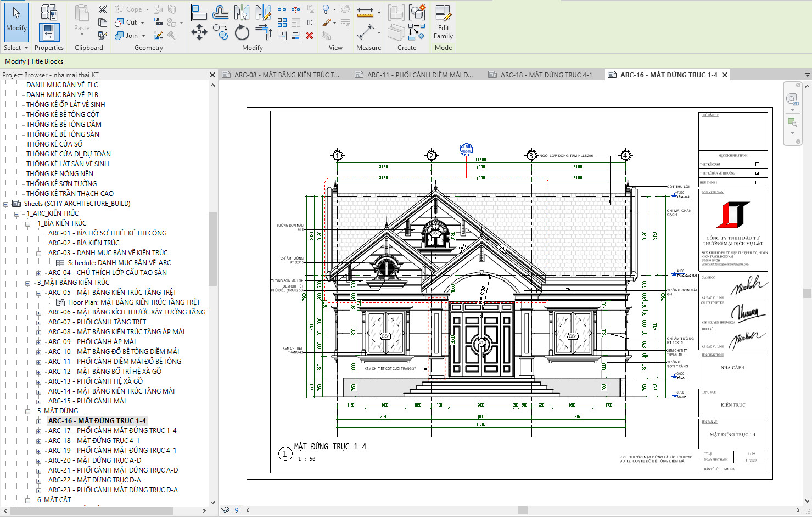Click the Edit Family button
The image size is (812, 517).
[443, 23]
